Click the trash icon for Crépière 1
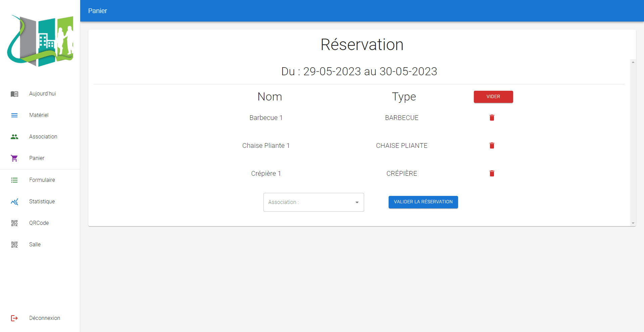The height and width of the screenshot is (332, 644). 492,173
